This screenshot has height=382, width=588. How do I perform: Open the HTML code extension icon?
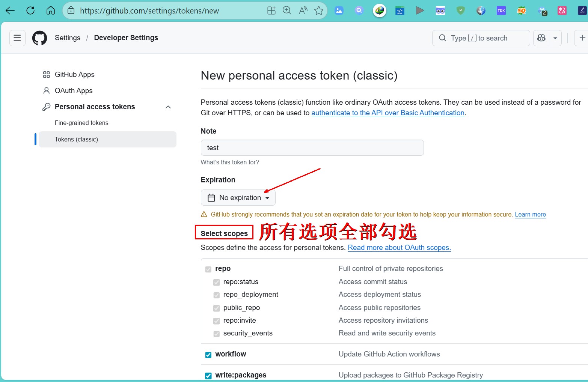coord(400,11)
